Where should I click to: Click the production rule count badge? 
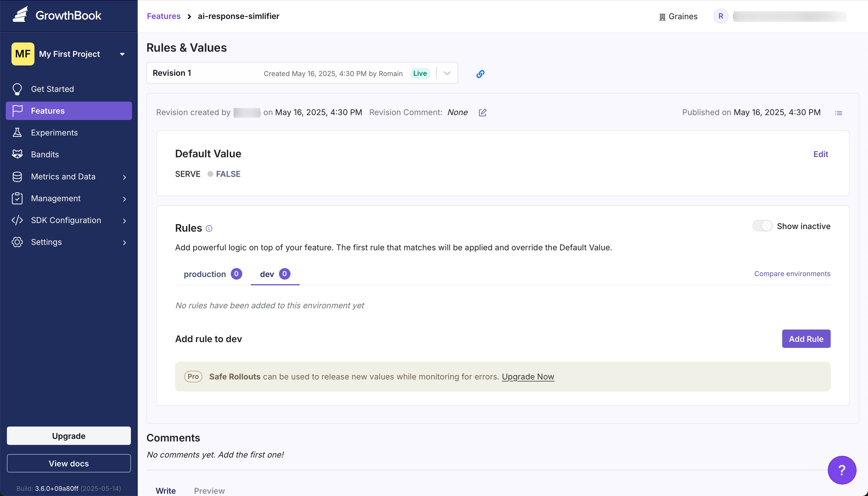(236, 274)
